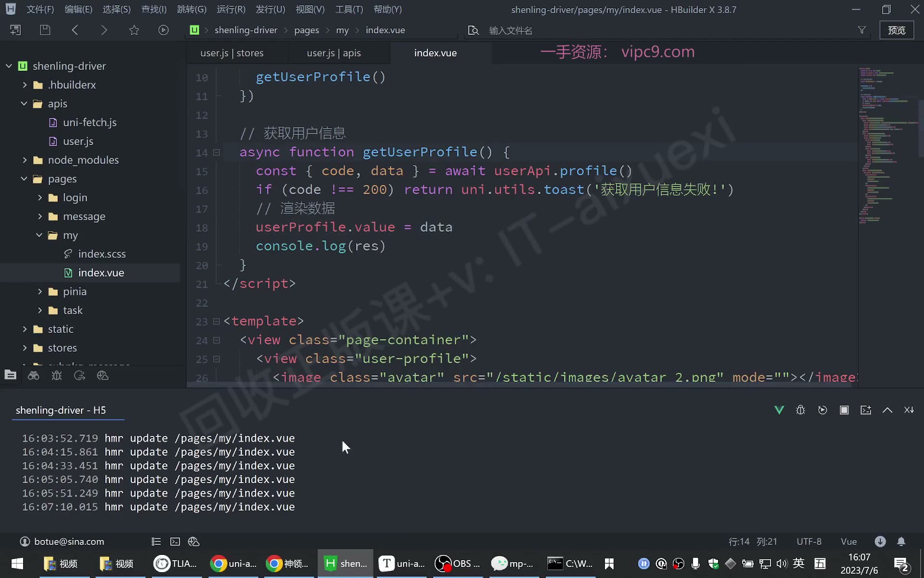Image resolution: width=924 pixels, height=578 pixels.
Task: Expand the login folder
Action: (x=39, y=197)
